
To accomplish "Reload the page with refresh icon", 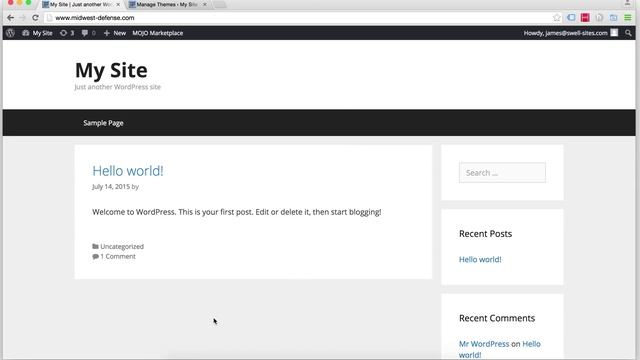I will tap(36, 18).
